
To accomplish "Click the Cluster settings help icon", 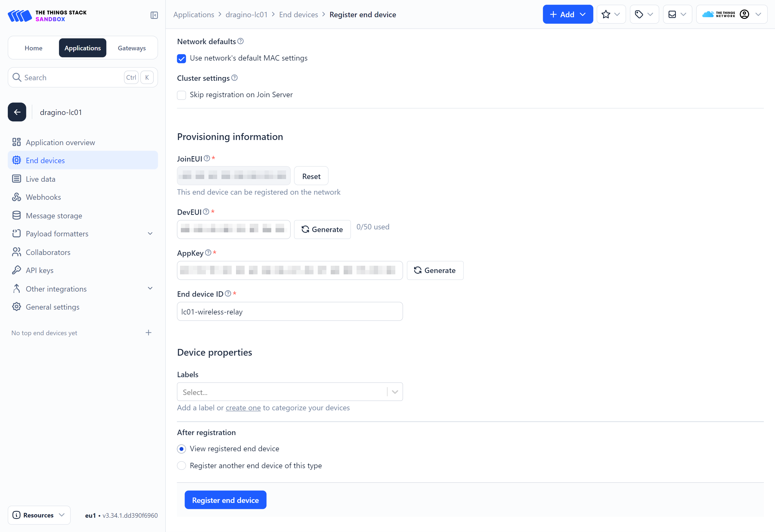I will point(234,78).
